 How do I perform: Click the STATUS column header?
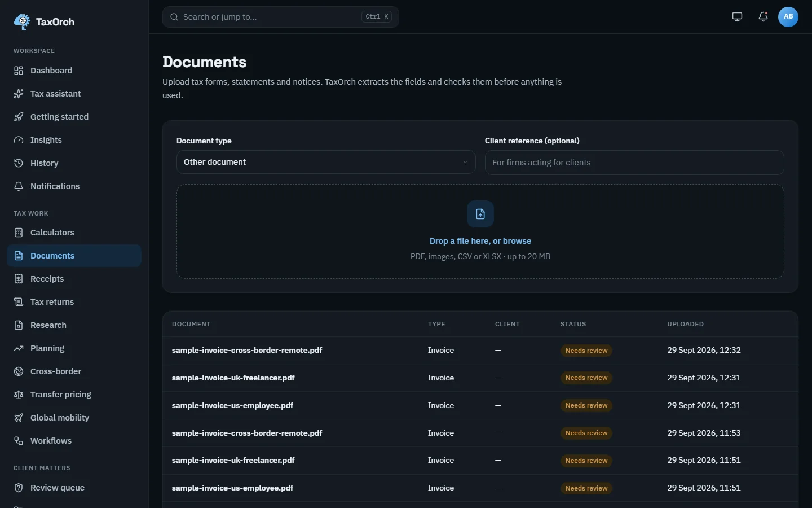pos(573,324)
